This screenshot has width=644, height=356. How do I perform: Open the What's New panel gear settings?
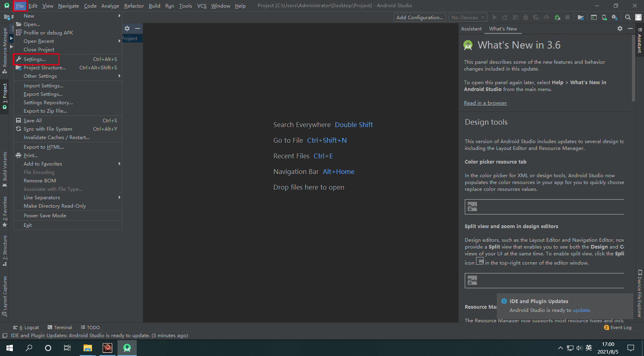coord(620,28)
